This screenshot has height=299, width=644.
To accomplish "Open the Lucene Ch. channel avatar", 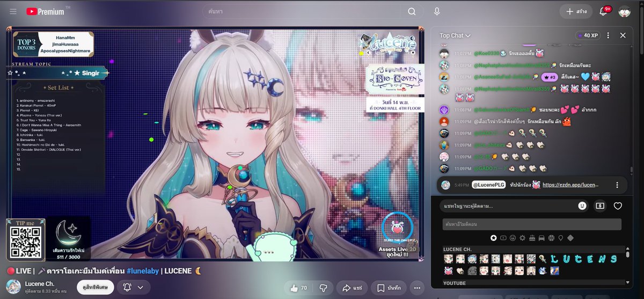I will pos(13,287).
